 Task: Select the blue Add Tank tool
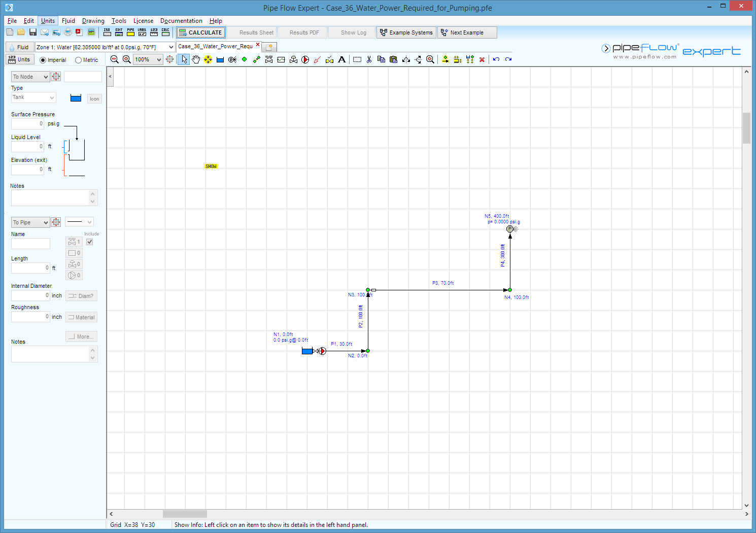[220, 59]
